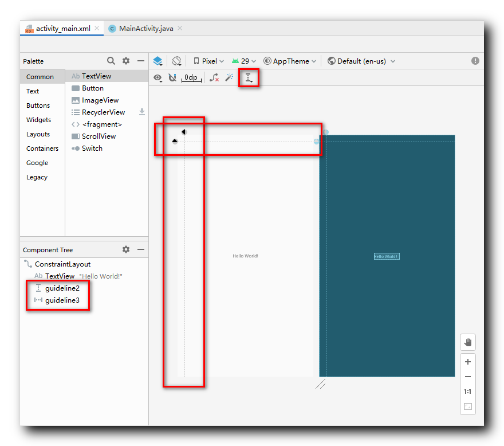Select ConstraintLayout in Component Tree
The image size is (504, 446).
(x=84, y=264)
